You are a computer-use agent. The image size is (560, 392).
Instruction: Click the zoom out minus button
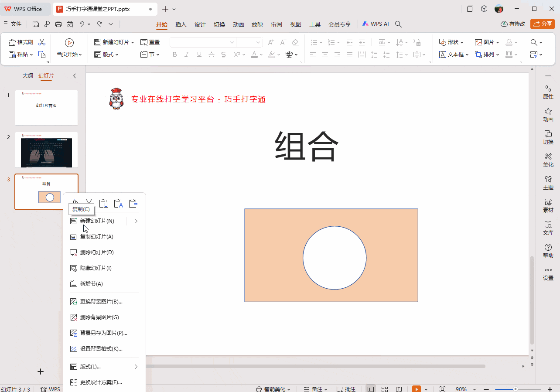(486, 389)
